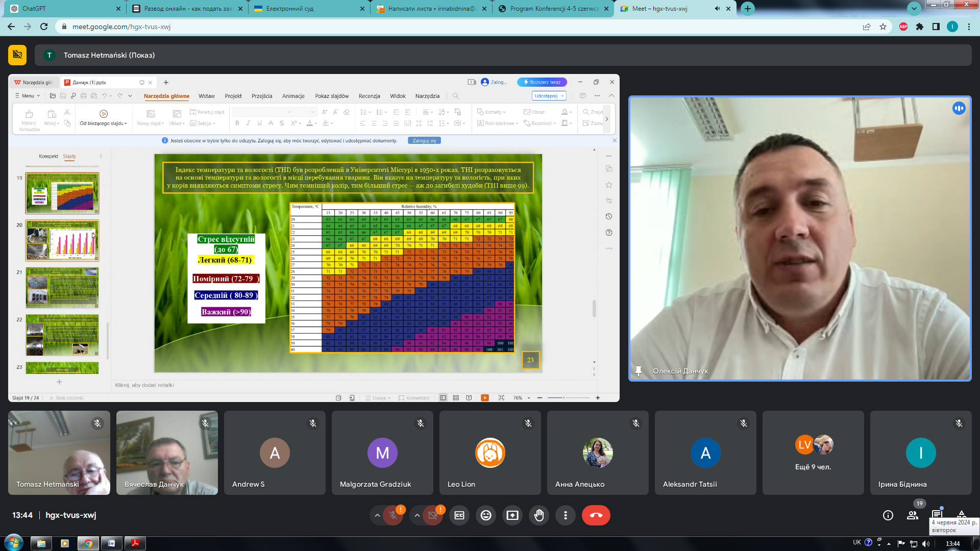Open meeting details info icon
Image resolution: width=980 pixels, height=551 pixels.
(x=888, y=515)
